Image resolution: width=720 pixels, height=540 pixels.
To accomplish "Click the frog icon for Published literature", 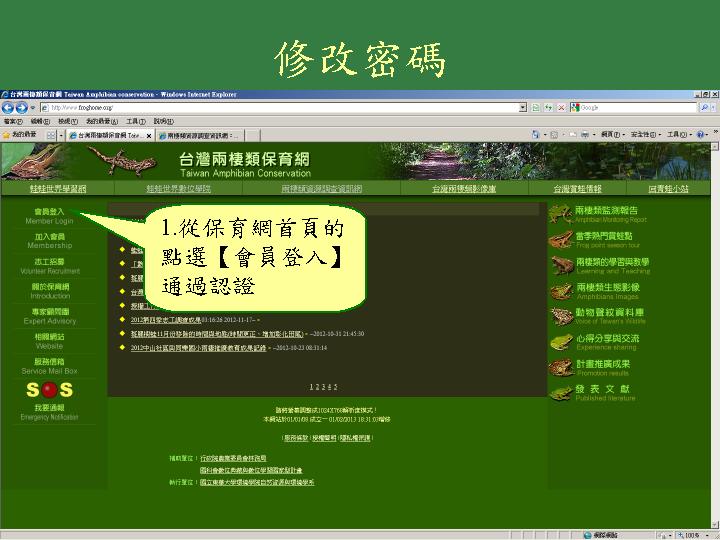I will tap(561, 393).
